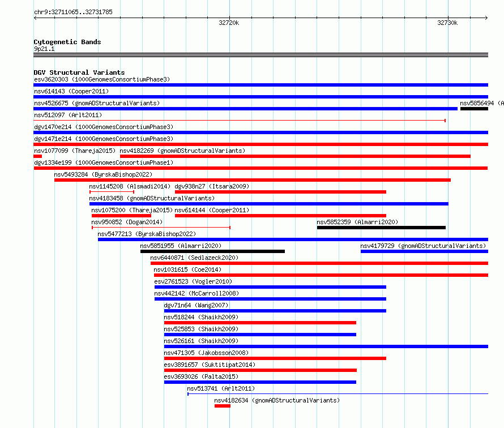Viewport: 504px width, 428px height.
Task: Click the blue nsv4179729 variant bar
Action: 424,251
